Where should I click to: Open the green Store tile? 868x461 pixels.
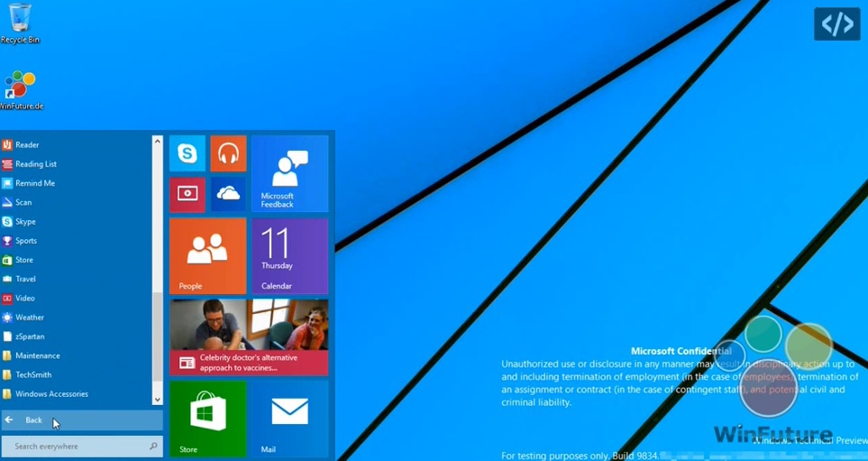tap(207, 419)
